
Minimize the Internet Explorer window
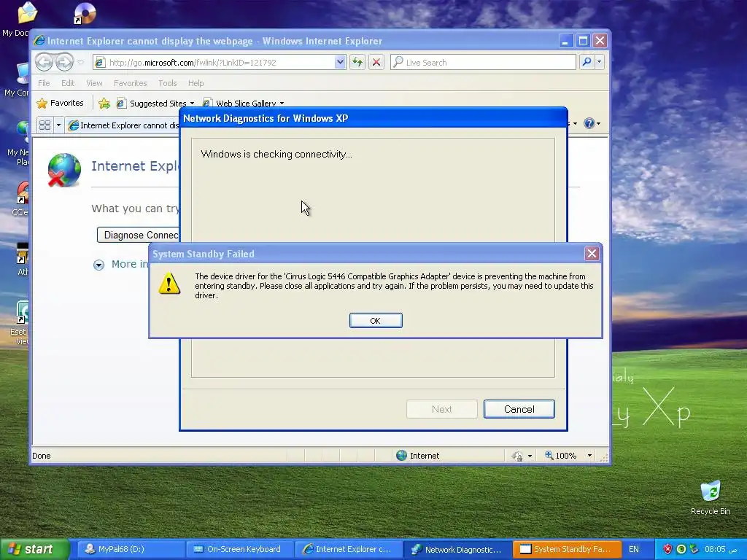click(x=565, y=41)
